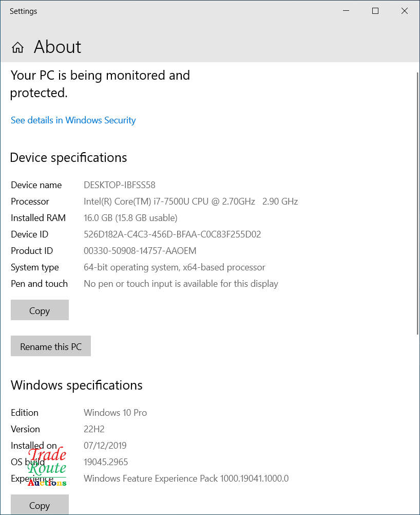This screenshot has height=515, width=420.
Task: Click the Device specifications section heading
Action: pyautogui.click(x=68, y=157)
